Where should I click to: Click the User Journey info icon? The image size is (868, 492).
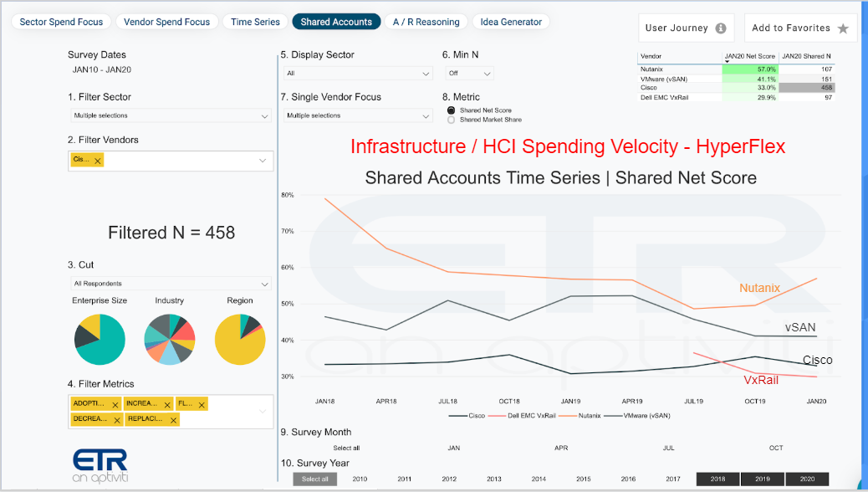click(x=721, y=28)
